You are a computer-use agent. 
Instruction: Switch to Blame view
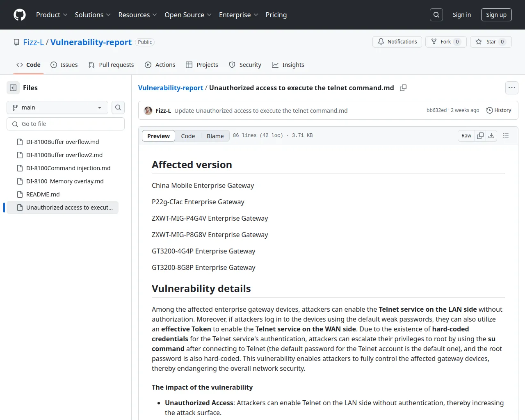215,136
